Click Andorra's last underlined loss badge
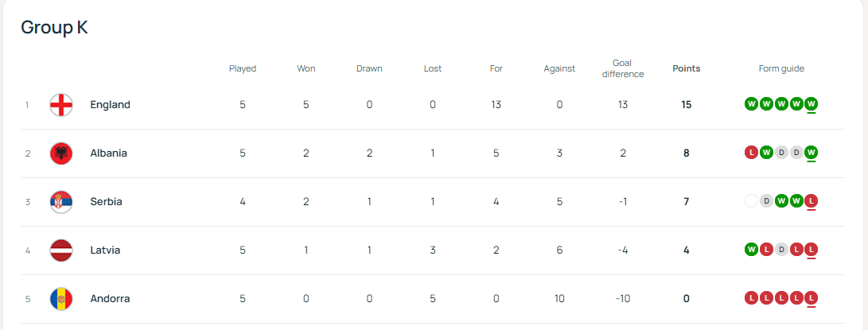 coord(812,298)
